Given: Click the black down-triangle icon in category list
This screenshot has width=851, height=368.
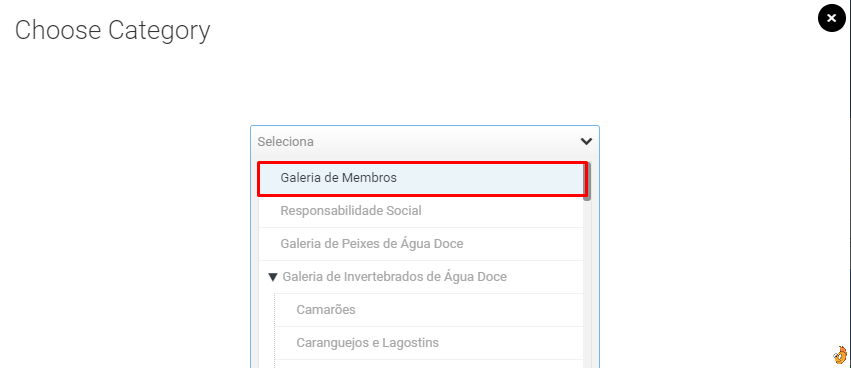Looking at the screenshot, I should click(273, 277).
